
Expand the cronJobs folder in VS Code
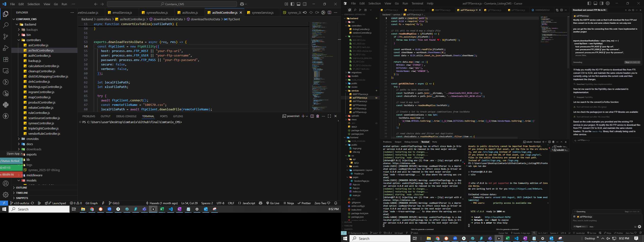[x=19, y=139]
